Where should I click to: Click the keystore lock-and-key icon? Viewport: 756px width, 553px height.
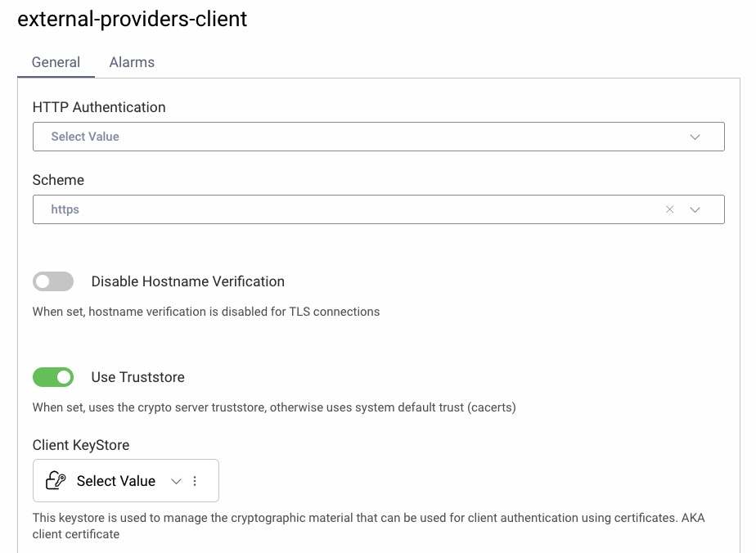(x=55, y=480)
